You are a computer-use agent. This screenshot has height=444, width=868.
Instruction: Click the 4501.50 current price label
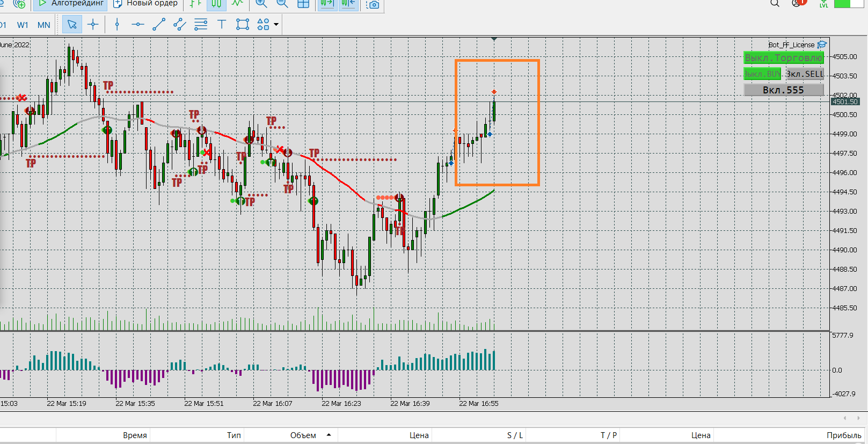845,101
